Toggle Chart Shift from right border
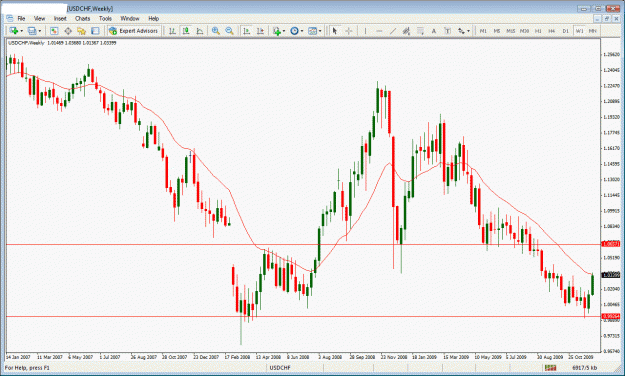Image resolution: width=625 pixels, height=376 pixels. tap(261, 31)
